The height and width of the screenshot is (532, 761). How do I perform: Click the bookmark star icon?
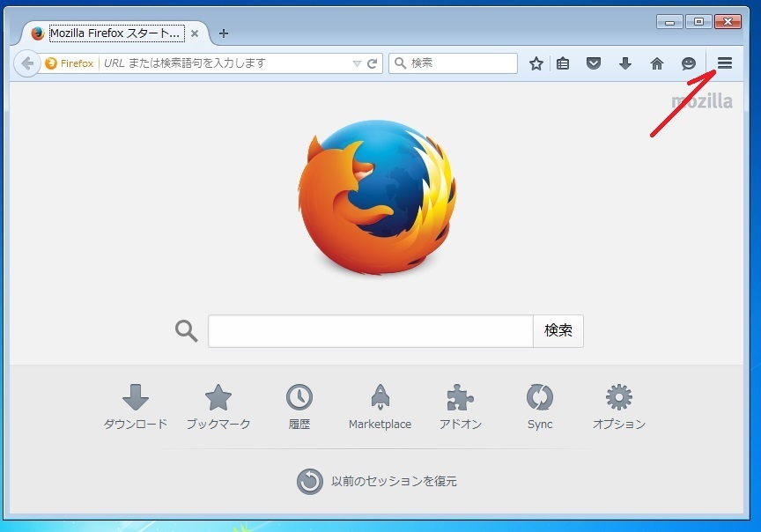pyautogui.click(x=536, y=63)
